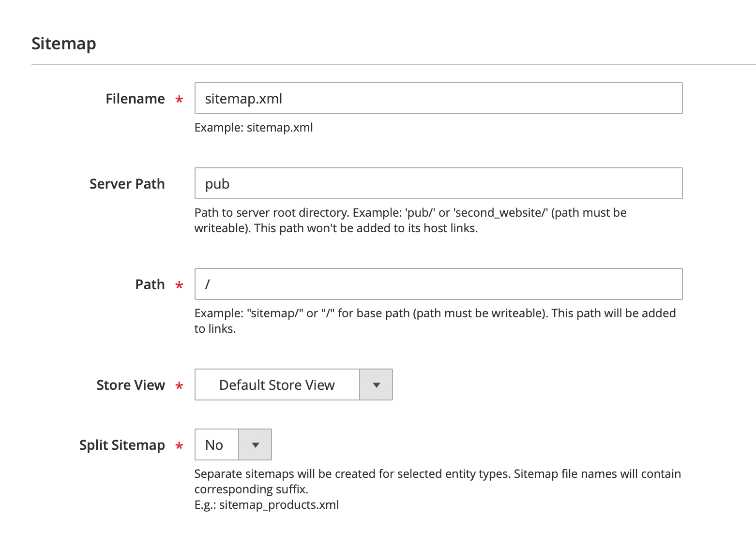Open the Store View dropdown

pos(293,385)
